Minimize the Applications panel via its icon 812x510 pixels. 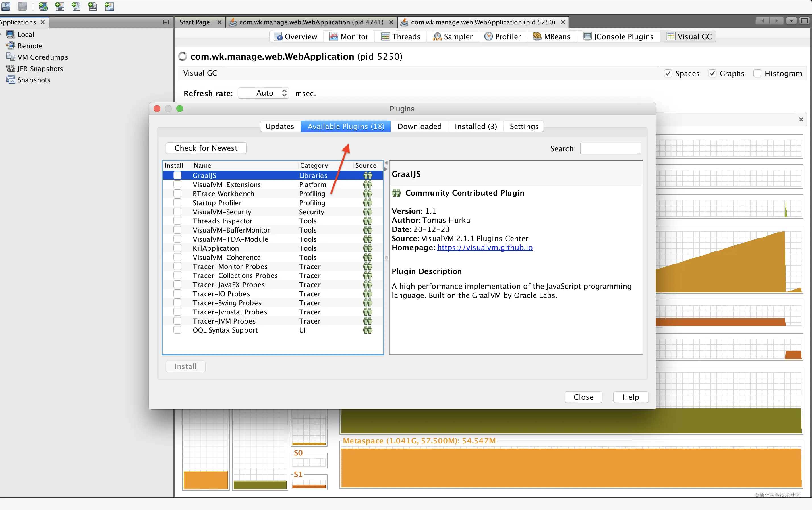coord(166,22)
